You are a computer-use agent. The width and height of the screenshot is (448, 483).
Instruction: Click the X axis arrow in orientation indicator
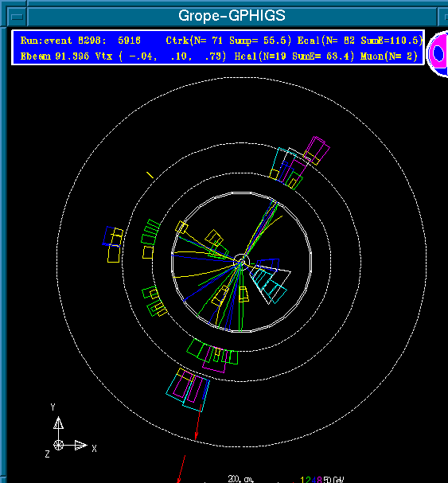[81, 445]
